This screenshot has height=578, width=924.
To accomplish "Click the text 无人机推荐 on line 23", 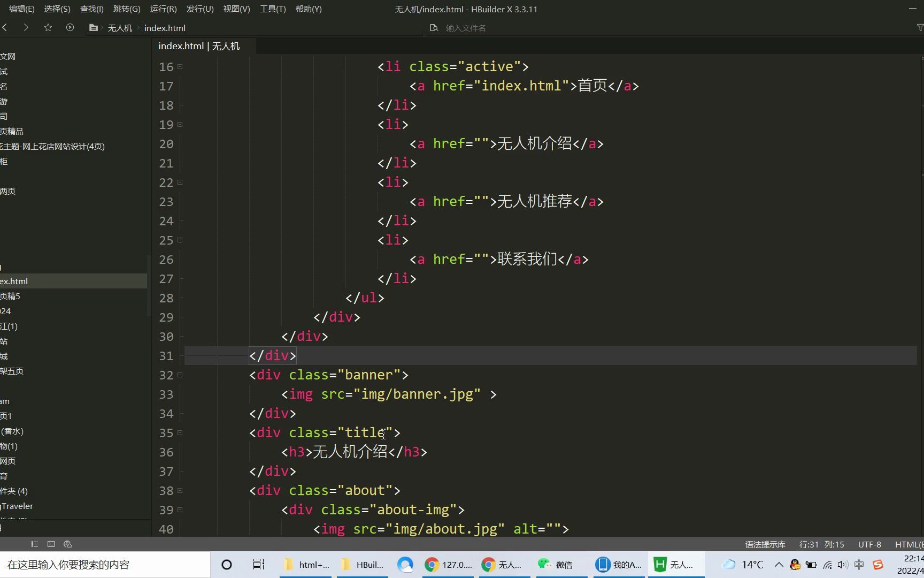I will (535, 202).
